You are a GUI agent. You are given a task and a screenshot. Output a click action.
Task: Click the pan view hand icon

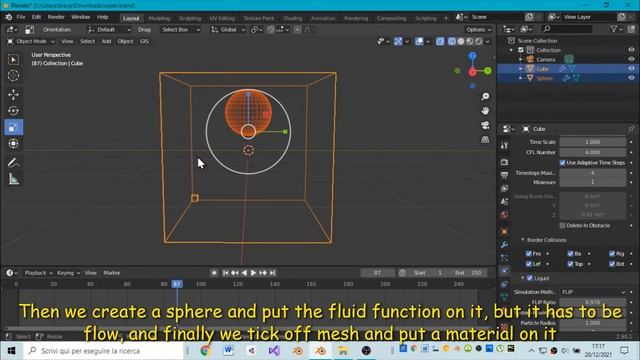click(x=485, y=111)
